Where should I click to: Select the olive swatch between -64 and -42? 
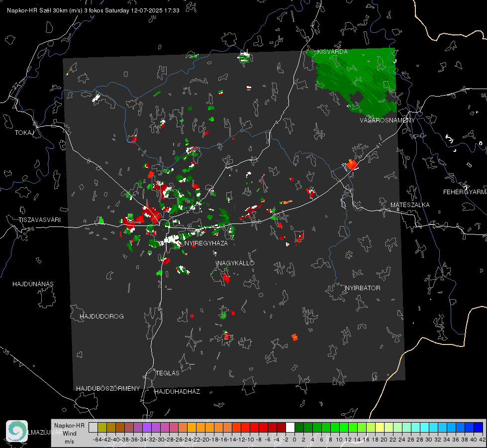(102, 428)
